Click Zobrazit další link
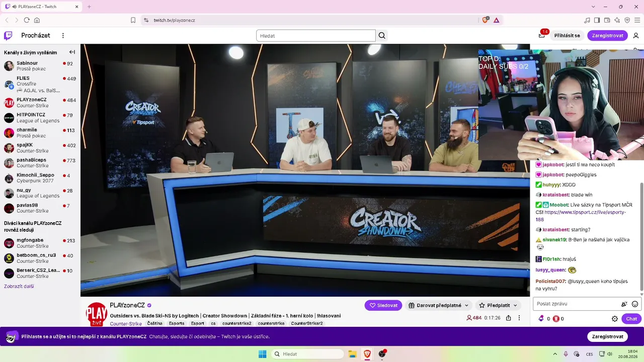The image size is (644, 362). 19,286
